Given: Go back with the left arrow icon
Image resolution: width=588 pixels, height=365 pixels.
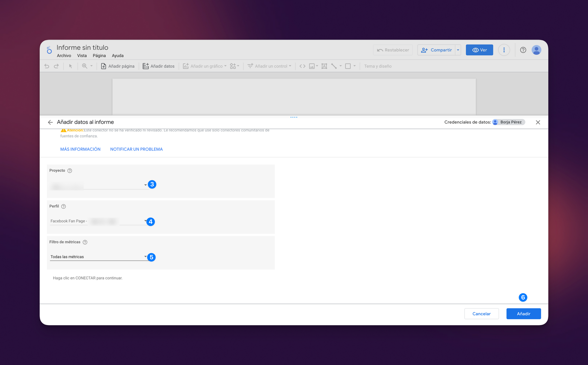Looking at the screenshot, I should (50, 122).
